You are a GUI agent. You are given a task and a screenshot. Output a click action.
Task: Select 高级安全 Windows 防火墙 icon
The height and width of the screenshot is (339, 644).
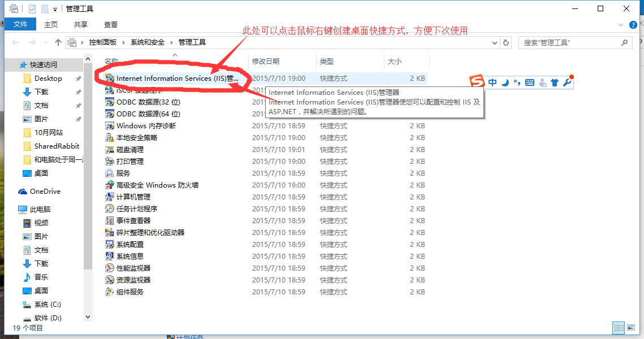(109, 185)
